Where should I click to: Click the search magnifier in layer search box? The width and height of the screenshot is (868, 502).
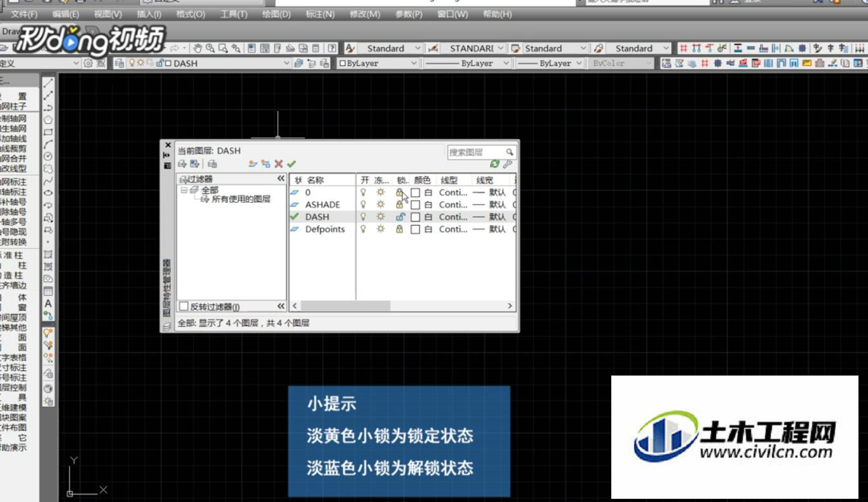pos(509,153)
